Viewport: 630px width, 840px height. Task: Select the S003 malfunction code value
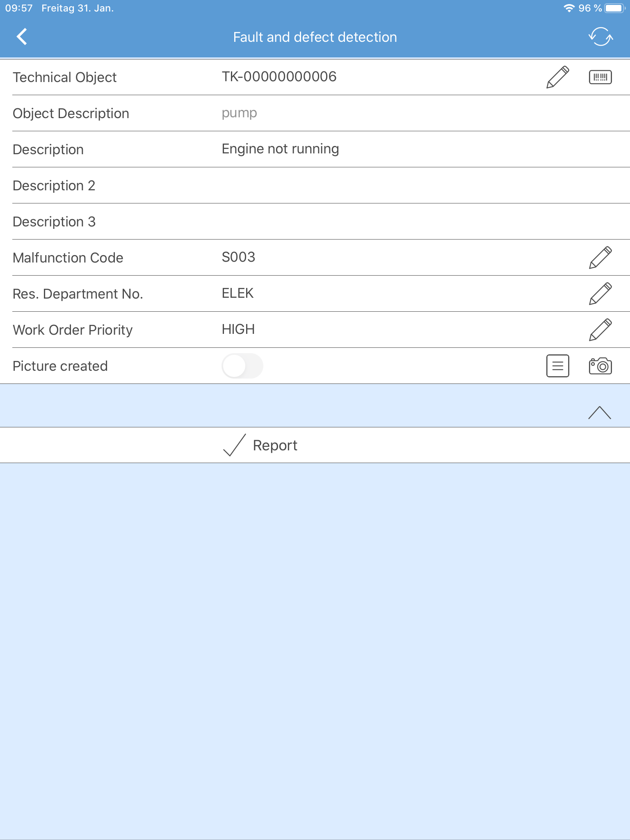point(238,257)
